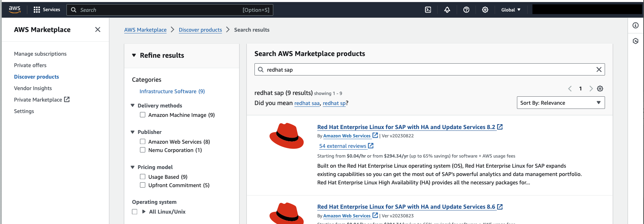Collapse the Pricing model section
The width and height of the screenshot is (644, 224).
click(133, 167)
